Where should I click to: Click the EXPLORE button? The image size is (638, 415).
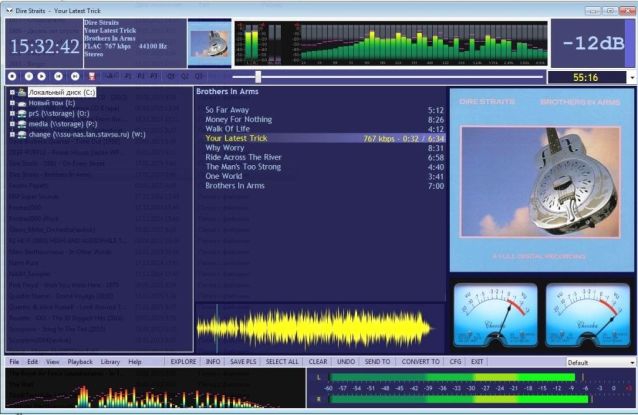(x=183, y=362)
